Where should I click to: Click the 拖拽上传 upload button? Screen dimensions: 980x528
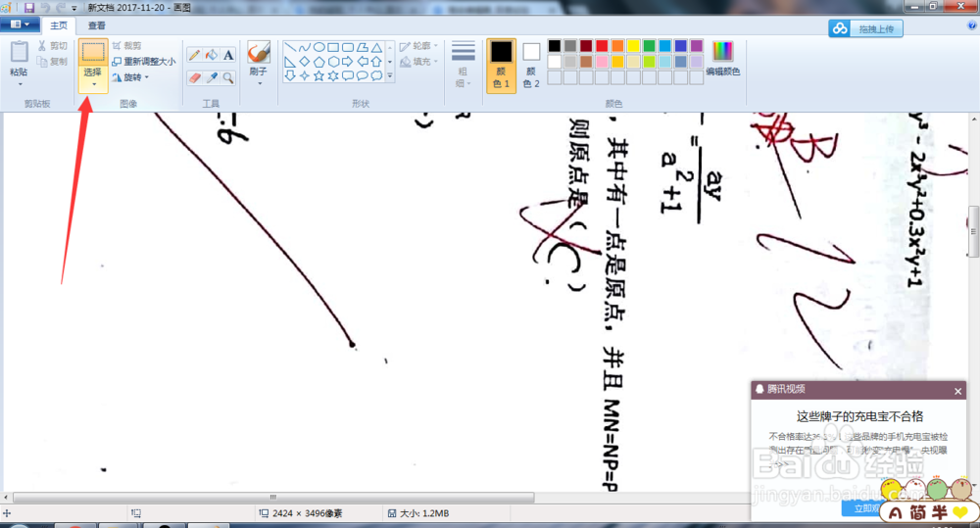pos(865,28)
